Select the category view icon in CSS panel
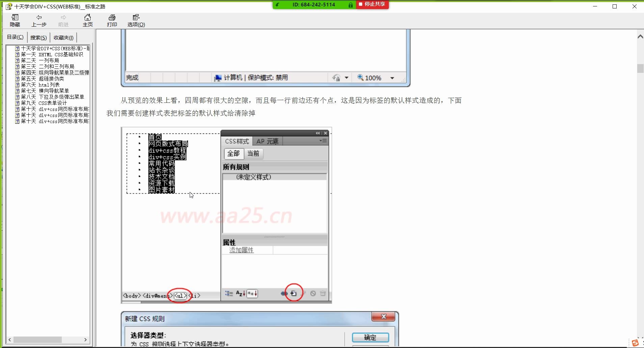Screen dimensions: 644x348 point(228,293)
